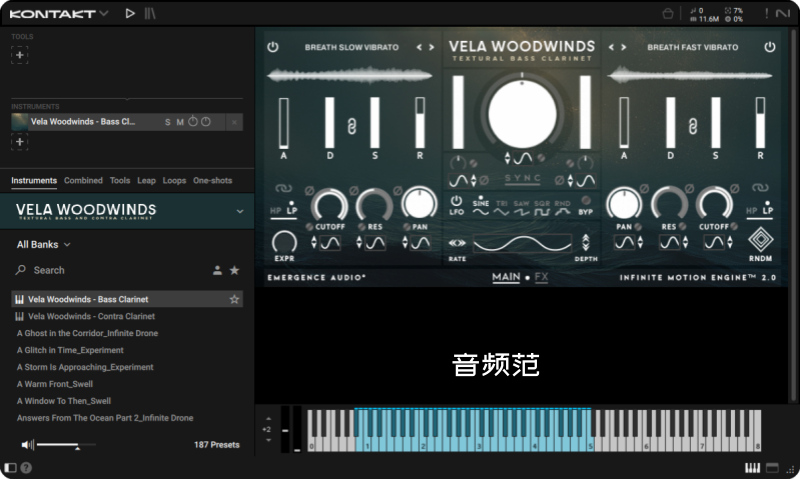Click the left layer attack A slider
Screen dimensions: 800x479
[284, 123]
